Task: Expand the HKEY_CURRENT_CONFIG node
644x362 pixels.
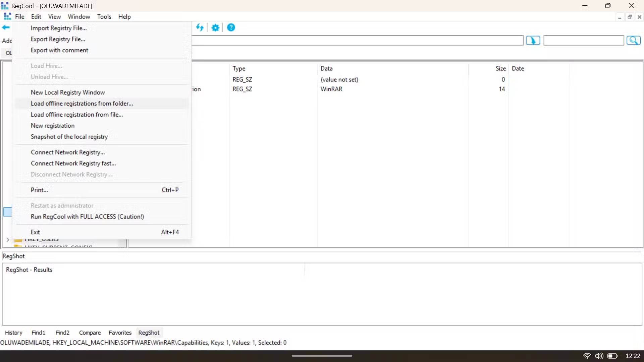Action: pyautogui.click(x=8, y=247)
